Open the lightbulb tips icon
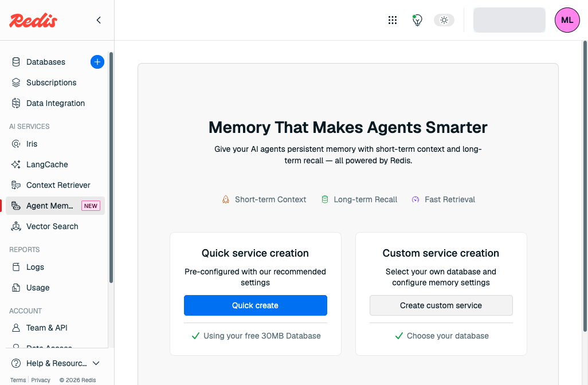 pyautogui.click(x=417, y=20)
